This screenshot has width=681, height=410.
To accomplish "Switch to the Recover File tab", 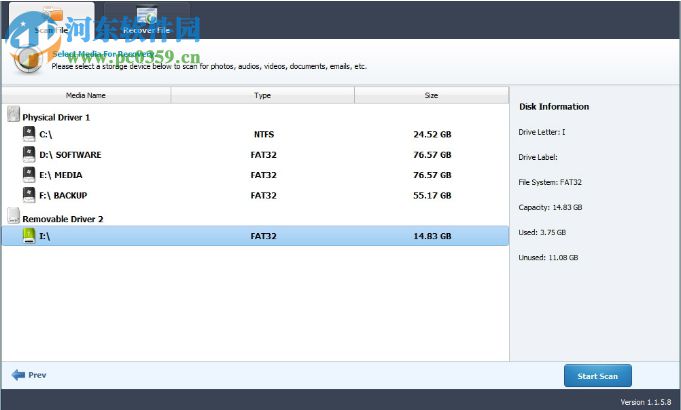I will pyautogui.click(x=146, y=20).
